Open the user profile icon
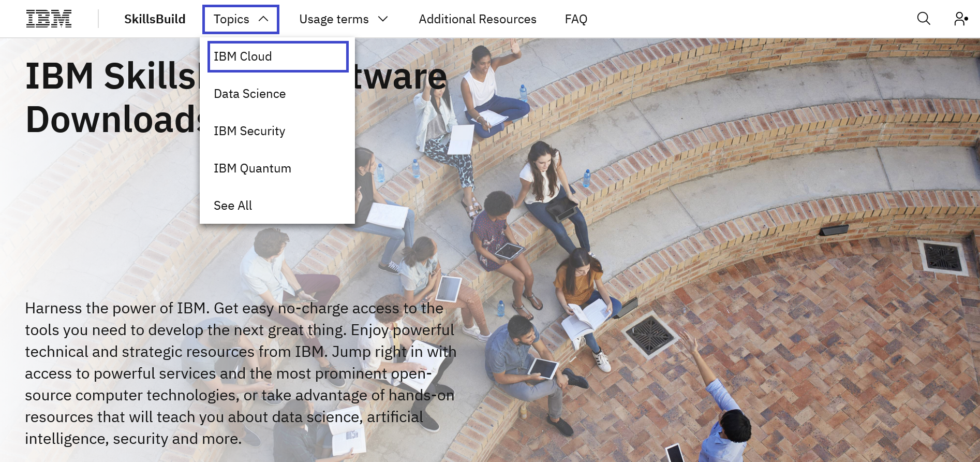 click(961, 19)
